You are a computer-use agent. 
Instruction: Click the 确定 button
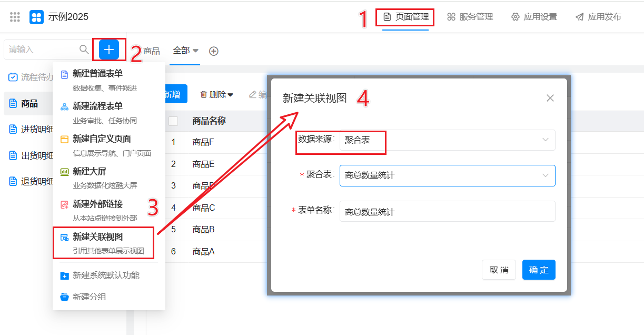[539, 270]
